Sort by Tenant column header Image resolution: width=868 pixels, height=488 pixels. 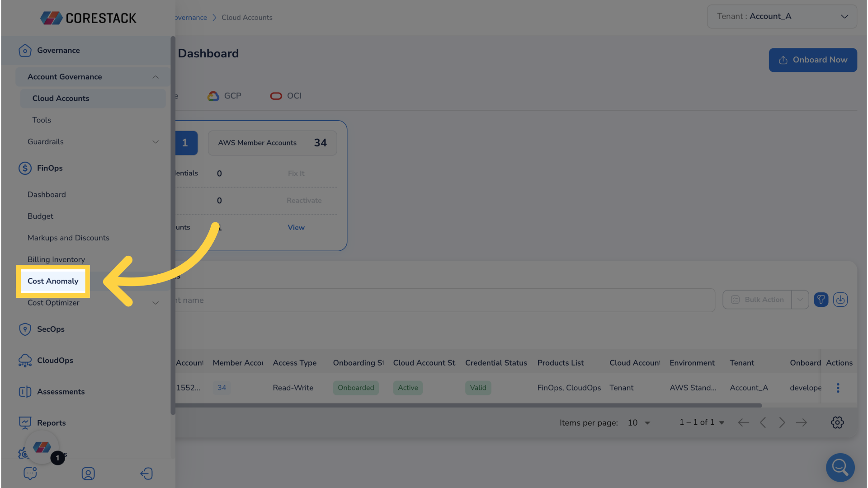742,363
